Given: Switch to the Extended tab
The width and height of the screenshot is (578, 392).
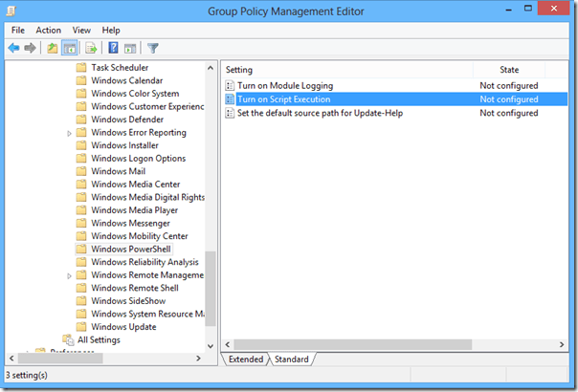Looking at the screenshot, I should pos(245,359).
